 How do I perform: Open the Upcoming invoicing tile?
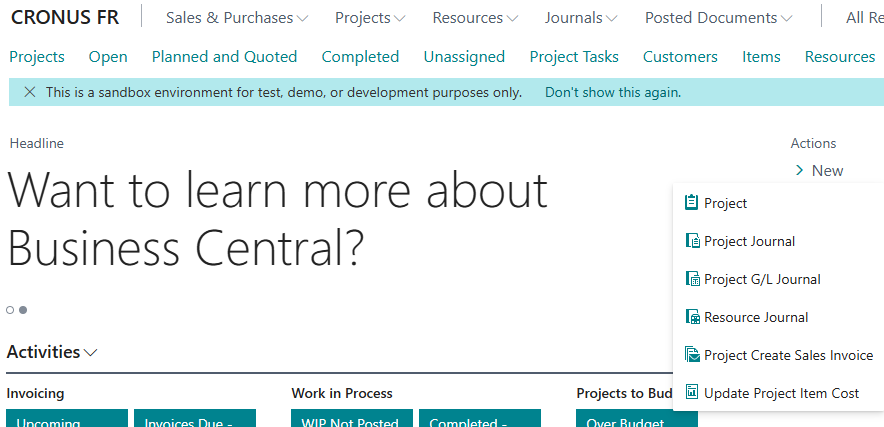point(67,418)
